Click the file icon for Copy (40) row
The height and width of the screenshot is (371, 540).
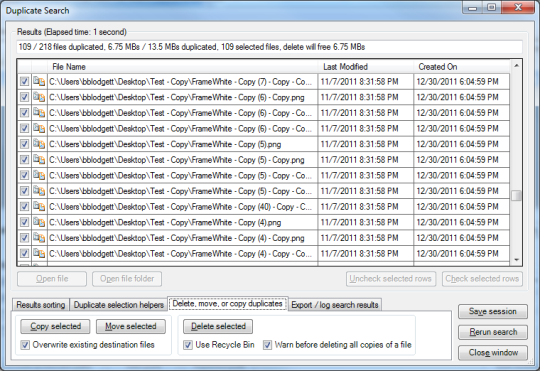coord(39,207)
